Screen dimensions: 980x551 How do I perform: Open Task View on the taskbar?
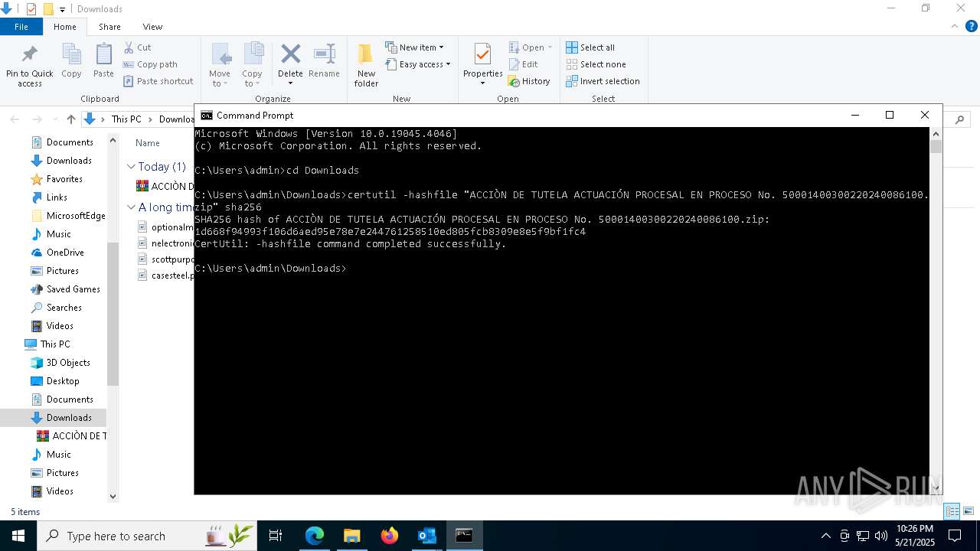[276, 536]
